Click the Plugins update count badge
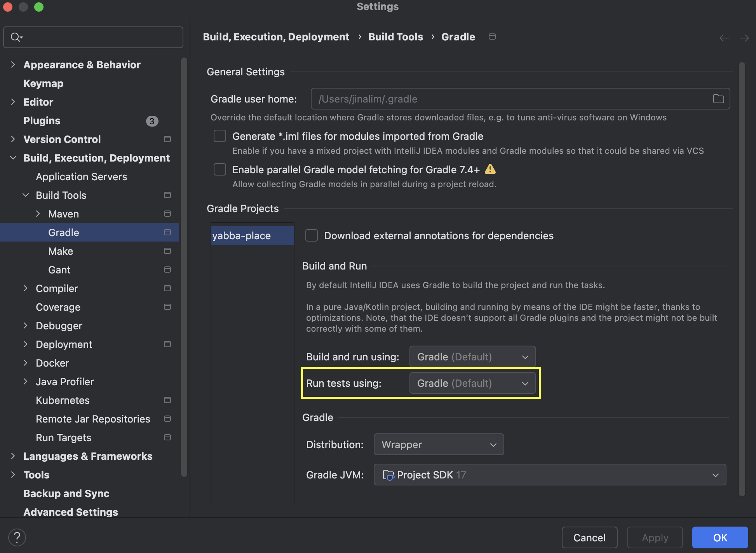This screenshot has width=756, height=553. [152, 121]
